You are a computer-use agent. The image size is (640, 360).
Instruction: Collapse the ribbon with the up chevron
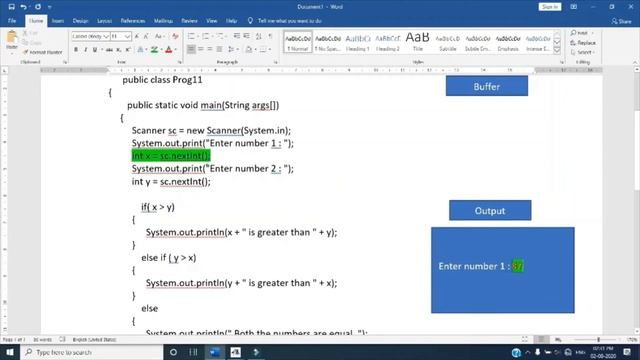click(635, 62)
